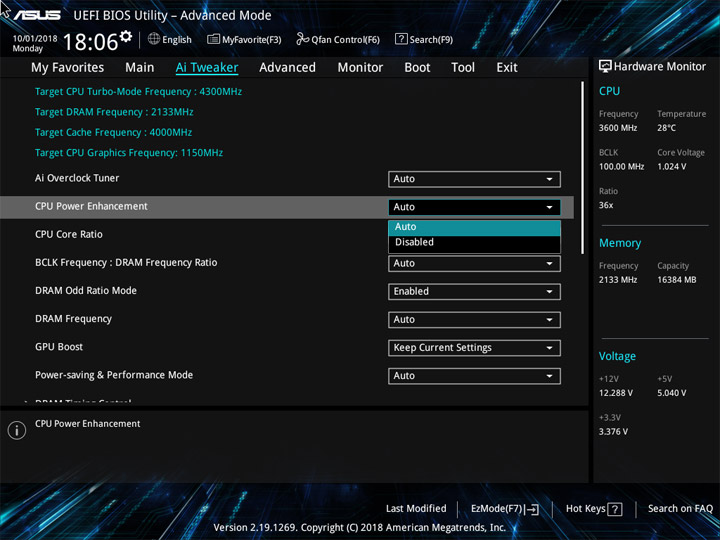The height and width of the screenshot is (540, 720).
Task: Click the settings list vertical scrollbar
Action: click(x=582, y=168)
